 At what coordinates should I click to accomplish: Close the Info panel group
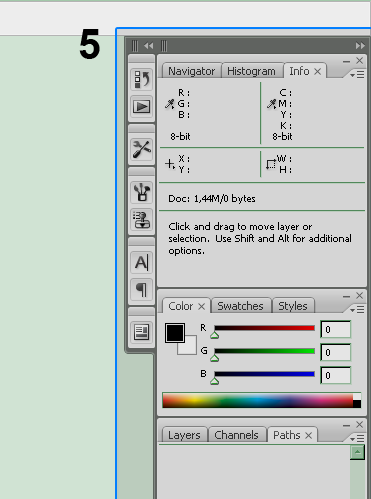pos(359,60)
